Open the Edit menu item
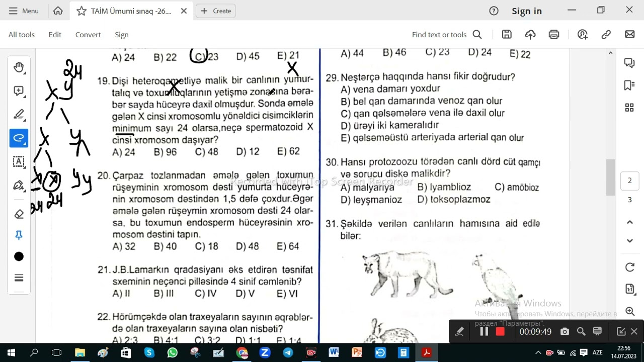The height and width of the screenshot is (362, 644). [x=55, y=35]
